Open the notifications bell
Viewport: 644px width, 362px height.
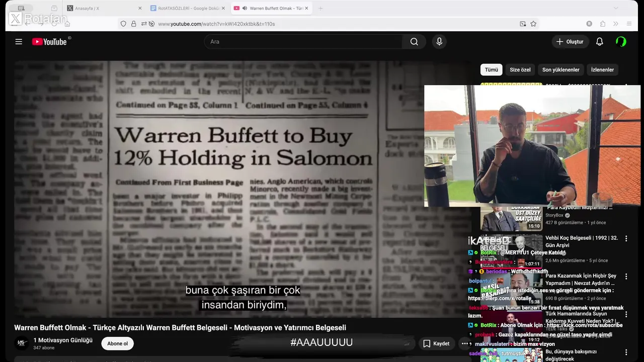[x=599, y=42]
